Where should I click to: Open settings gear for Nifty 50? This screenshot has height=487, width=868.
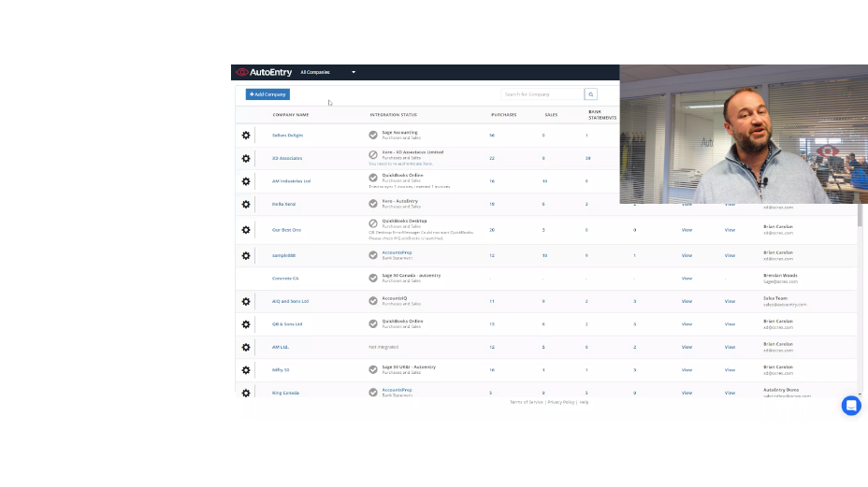(x=246, y=370)
